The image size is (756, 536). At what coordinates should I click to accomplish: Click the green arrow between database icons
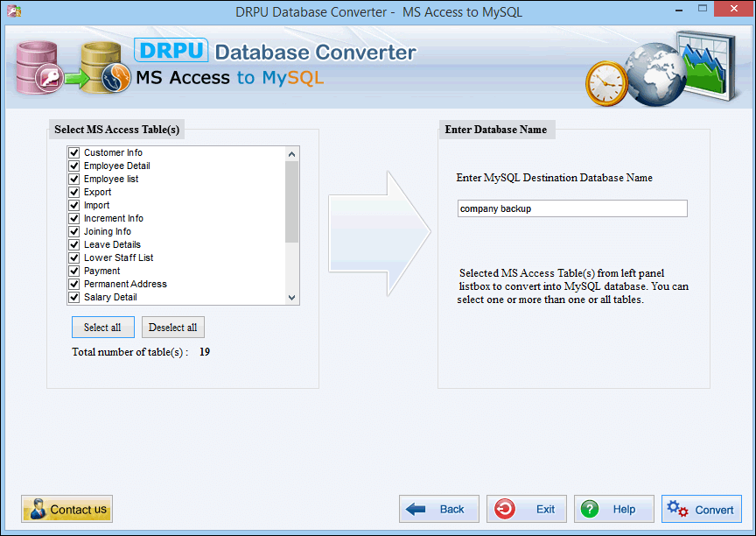[x=76, y=79]
